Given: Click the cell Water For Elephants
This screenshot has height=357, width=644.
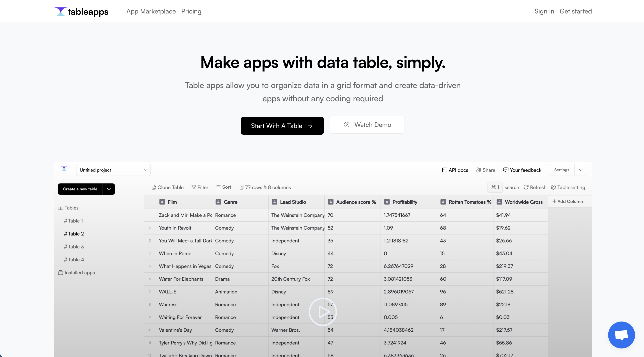Looking at the screenshot, I should coord(184,279).
